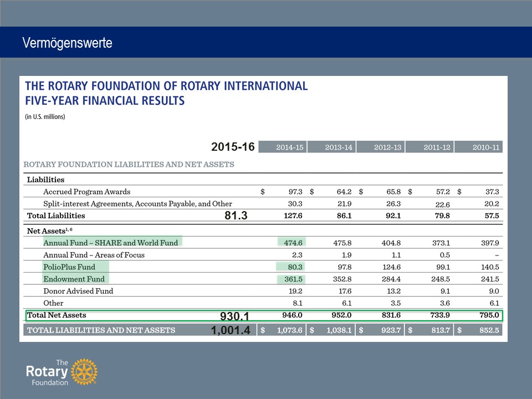This screenshot has height=399, width=532.
Task: Click the Rotary wheel emblem in the logo
Action: (x=84, y=372)
